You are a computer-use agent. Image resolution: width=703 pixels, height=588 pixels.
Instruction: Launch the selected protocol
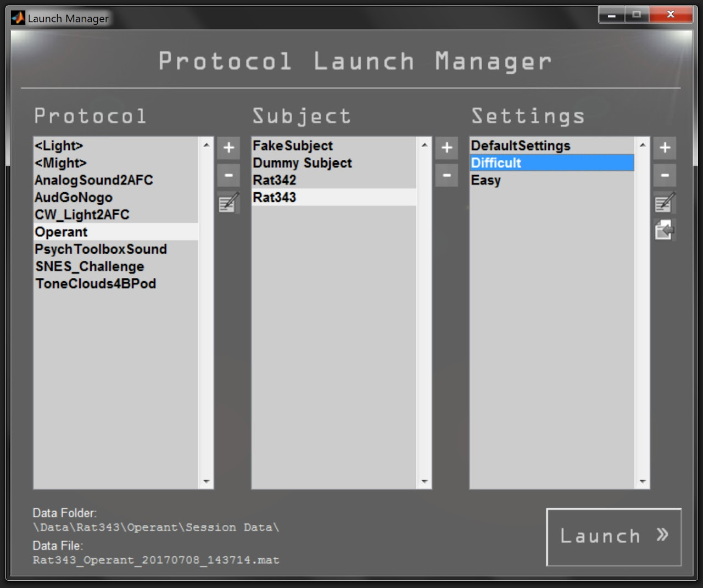point(614,537)
